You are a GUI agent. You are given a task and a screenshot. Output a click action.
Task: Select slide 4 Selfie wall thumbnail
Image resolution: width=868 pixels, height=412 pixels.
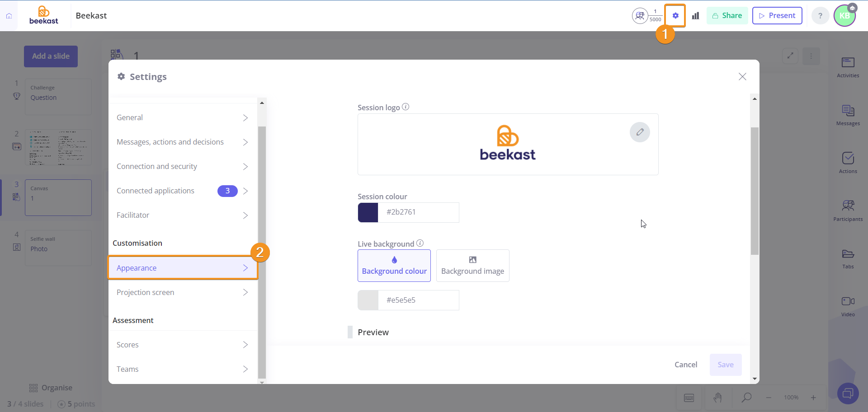(x=58, y=248)
